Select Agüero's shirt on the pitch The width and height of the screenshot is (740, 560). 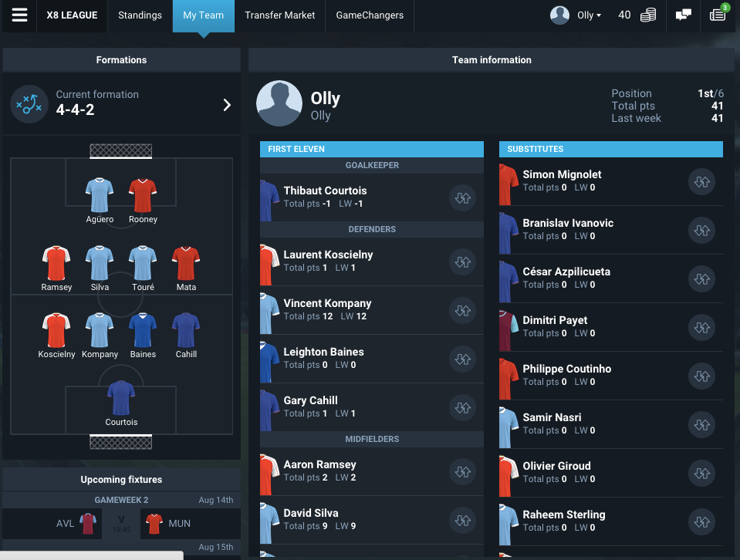(100, 195)
